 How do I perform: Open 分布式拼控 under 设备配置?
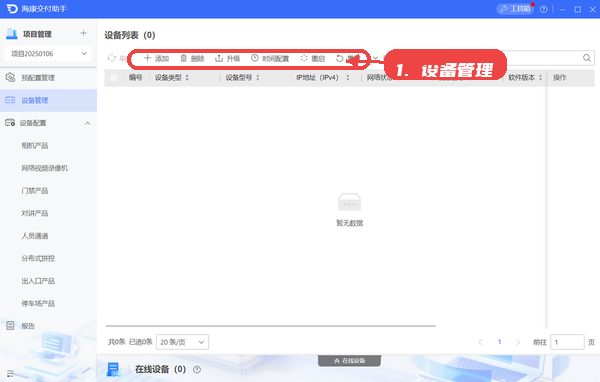click(x=38, y=258)
